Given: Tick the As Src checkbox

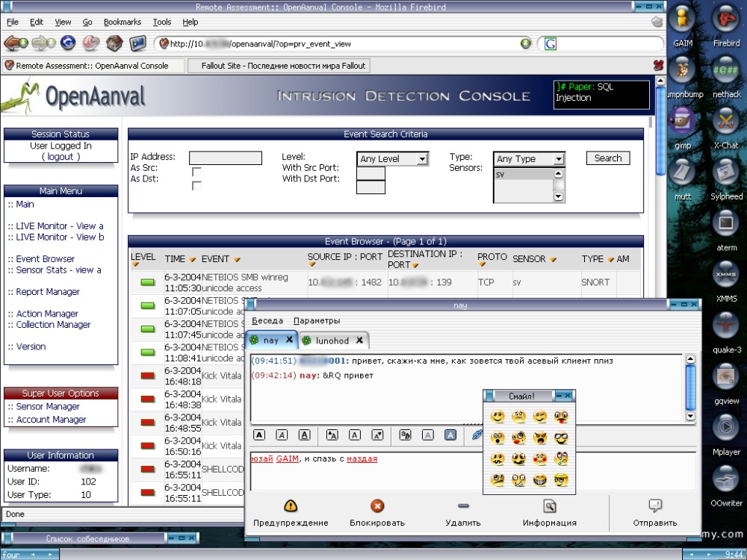Looking at the screenshot, I should (x=196, y=172).
